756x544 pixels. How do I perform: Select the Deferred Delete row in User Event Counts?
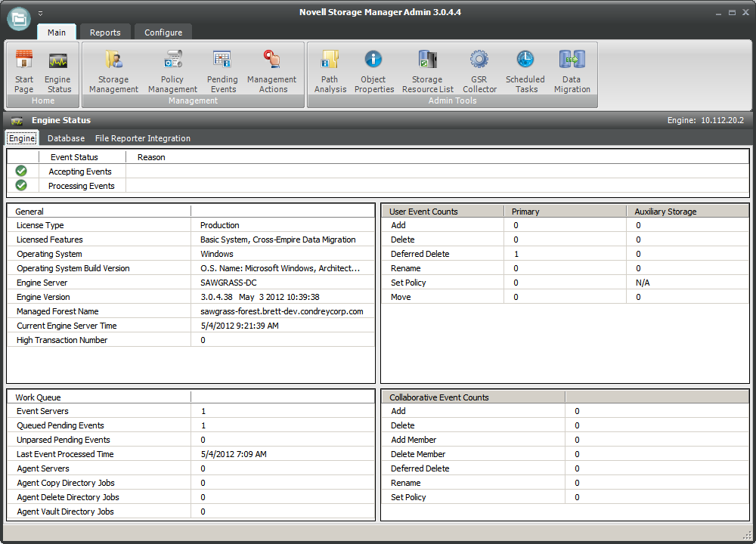[x=420, y=254]
